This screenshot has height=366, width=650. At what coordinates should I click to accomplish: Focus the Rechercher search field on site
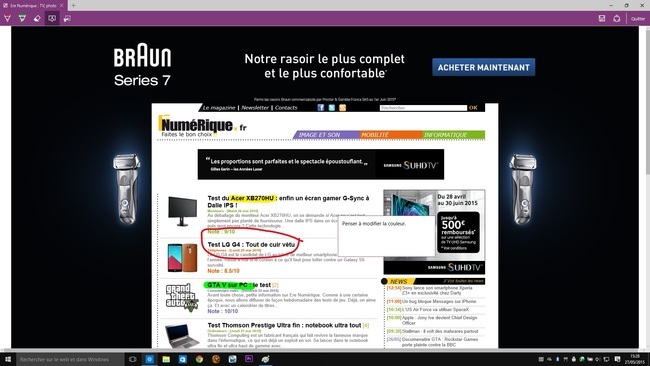tap(423, 108)
